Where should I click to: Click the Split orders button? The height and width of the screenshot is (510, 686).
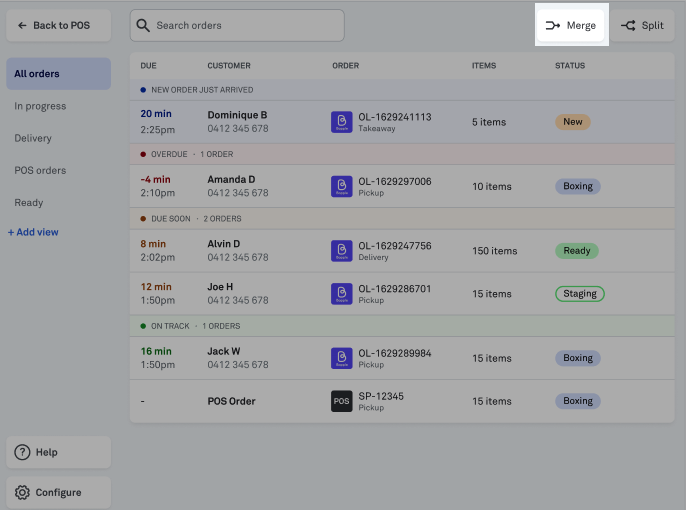[642, 25]
